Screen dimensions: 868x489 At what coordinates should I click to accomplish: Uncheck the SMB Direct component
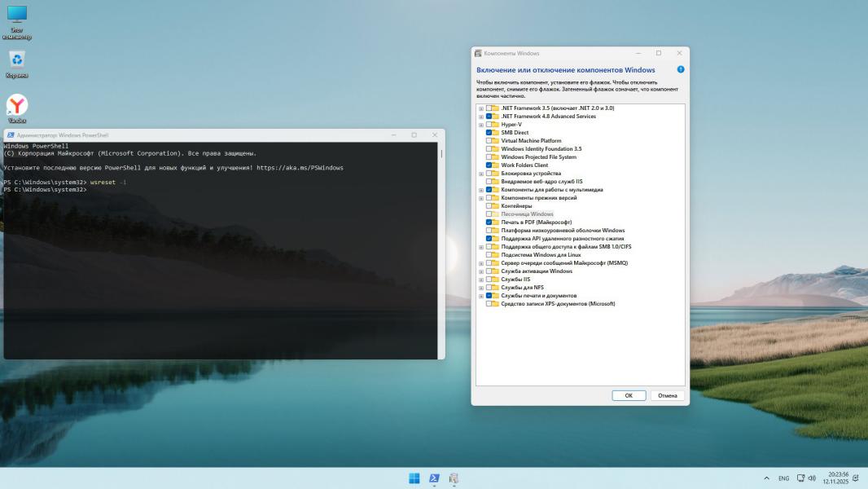(x=489, y=133)
